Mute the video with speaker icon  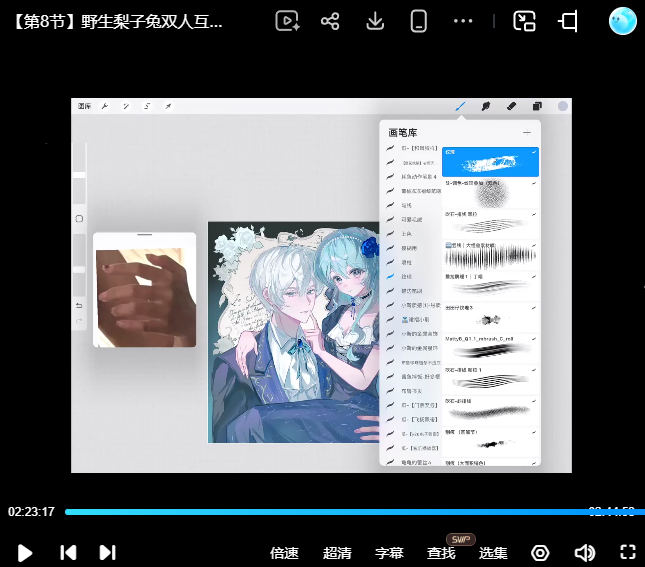pos(585,553)
